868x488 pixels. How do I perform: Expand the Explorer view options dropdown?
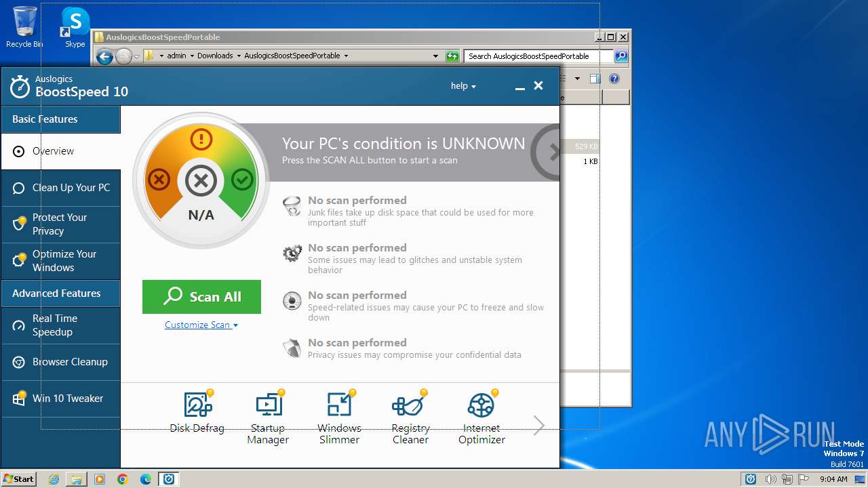[x=577, y=79]
